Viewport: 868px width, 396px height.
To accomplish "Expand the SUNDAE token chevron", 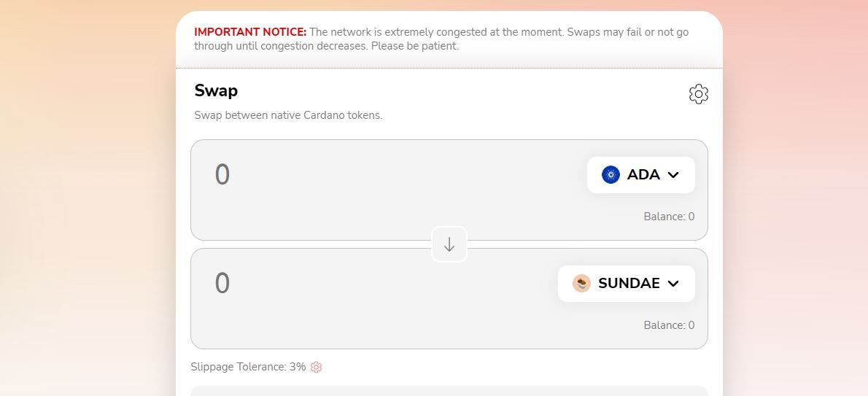I will coord(673,284).
